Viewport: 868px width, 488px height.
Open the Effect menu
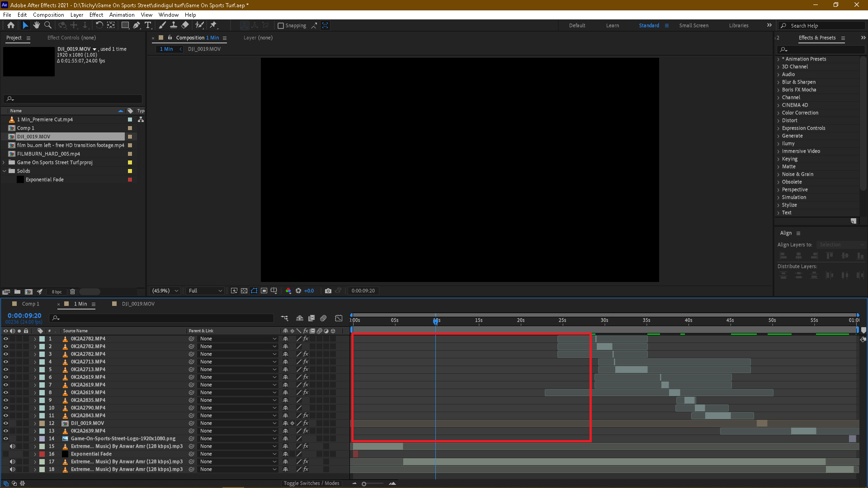point(96,14)
